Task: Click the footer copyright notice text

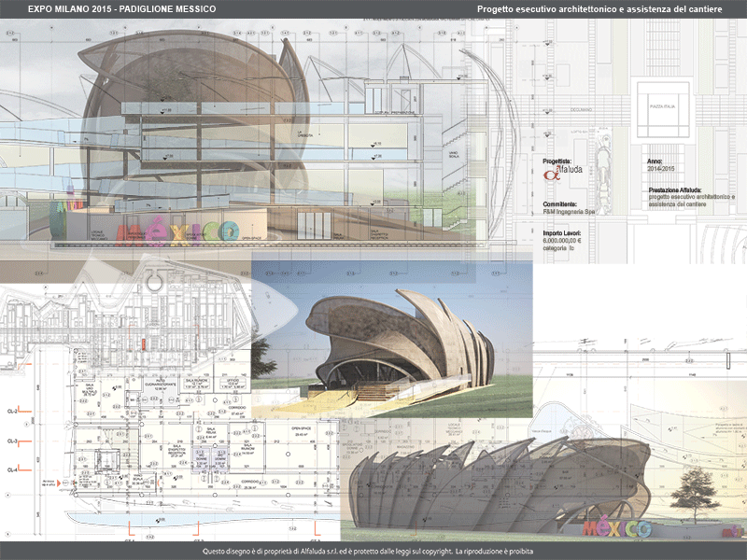Action: tap(367, 552)
